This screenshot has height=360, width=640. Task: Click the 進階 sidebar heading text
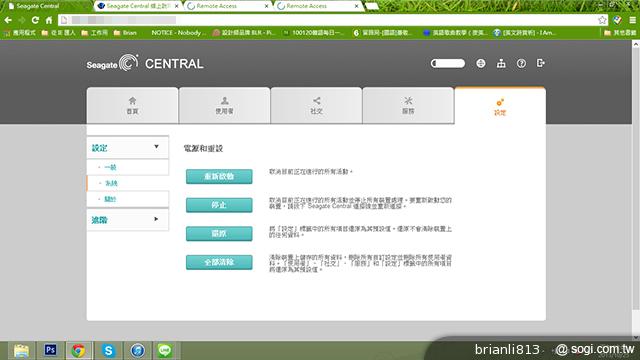[x=99, y=220]
